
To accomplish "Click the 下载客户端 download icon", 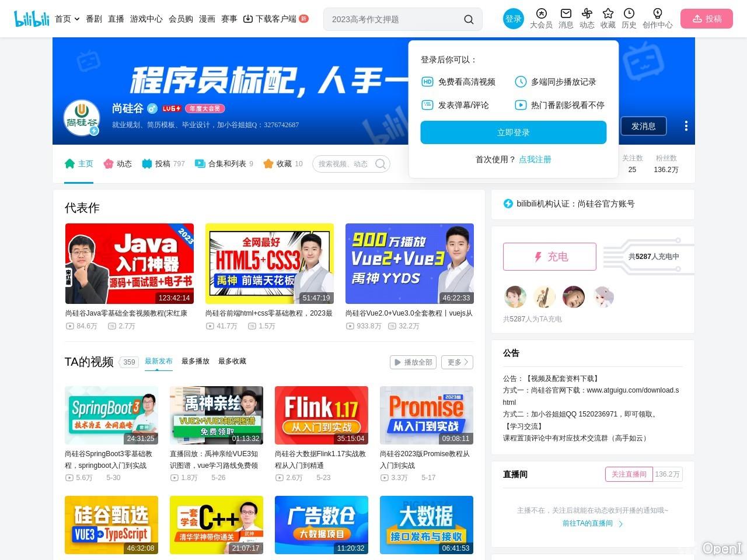I will [247, 19].
